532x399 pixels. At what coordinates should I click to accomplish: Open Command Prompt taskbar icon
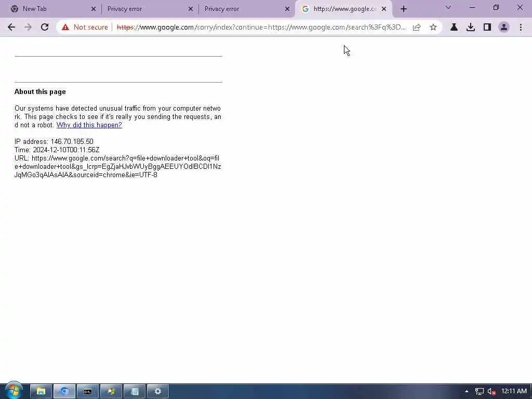pos(87,392)
